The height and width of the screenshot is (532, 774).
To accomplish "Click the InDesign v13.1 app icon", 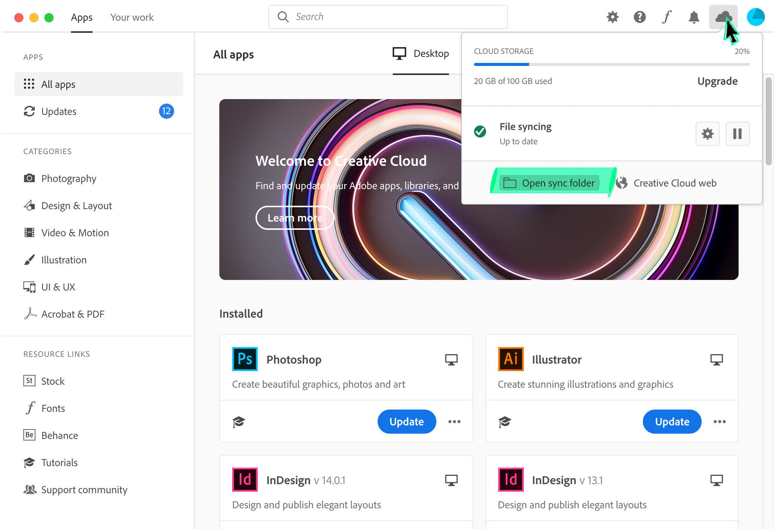I will tap(509, 480).
